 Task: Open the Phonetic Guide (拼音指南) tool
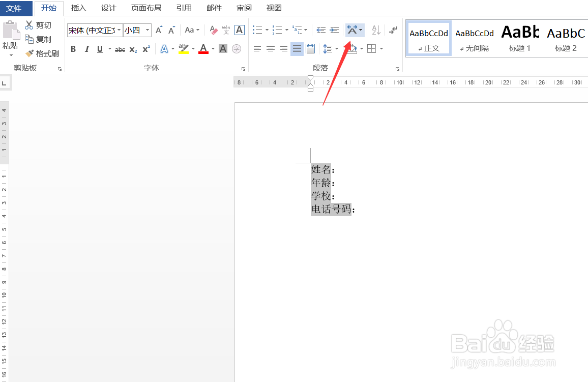point(225,30)
